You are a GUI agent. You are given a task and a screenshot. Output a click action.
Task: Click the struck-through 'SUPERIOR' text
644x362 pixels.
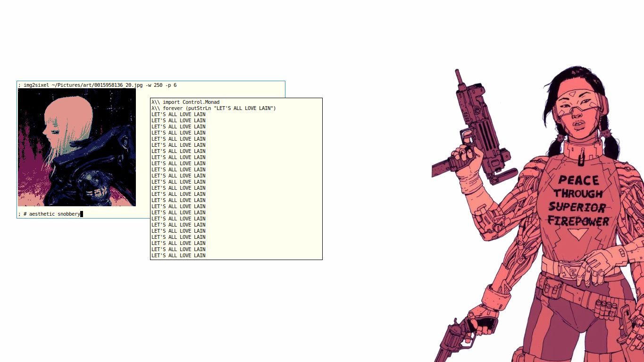[577, 207]
